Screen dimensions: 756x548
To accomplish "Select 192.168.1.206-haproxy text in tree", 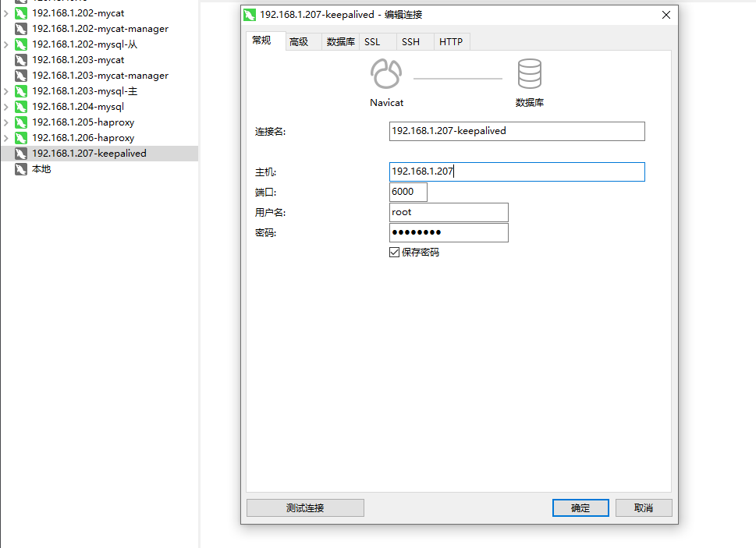I will pos(83,138).
